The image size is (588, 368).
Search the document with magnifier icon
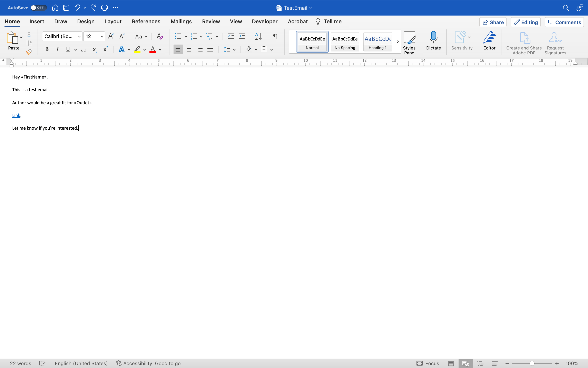[x=566, y=8]
